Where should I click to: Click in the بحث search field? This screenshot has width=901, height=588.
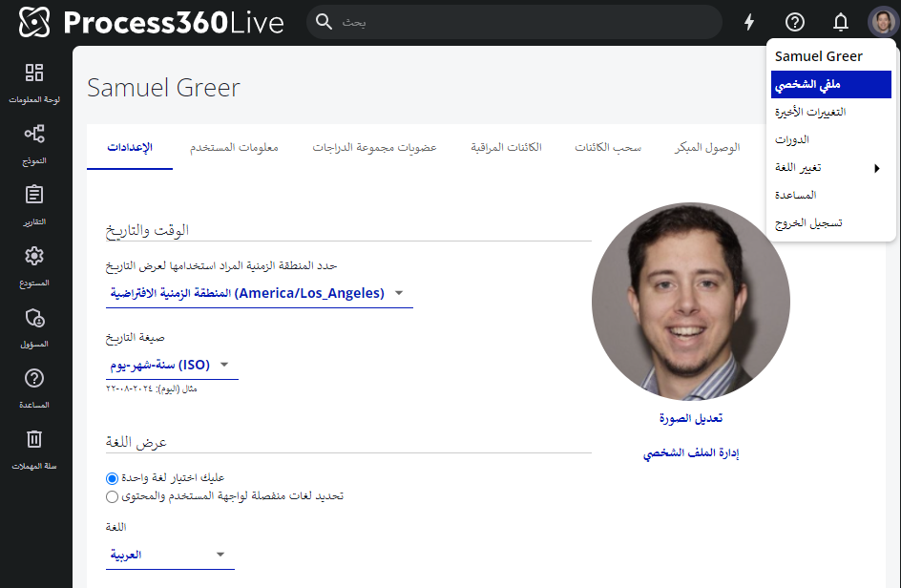[x=515, y=22]
